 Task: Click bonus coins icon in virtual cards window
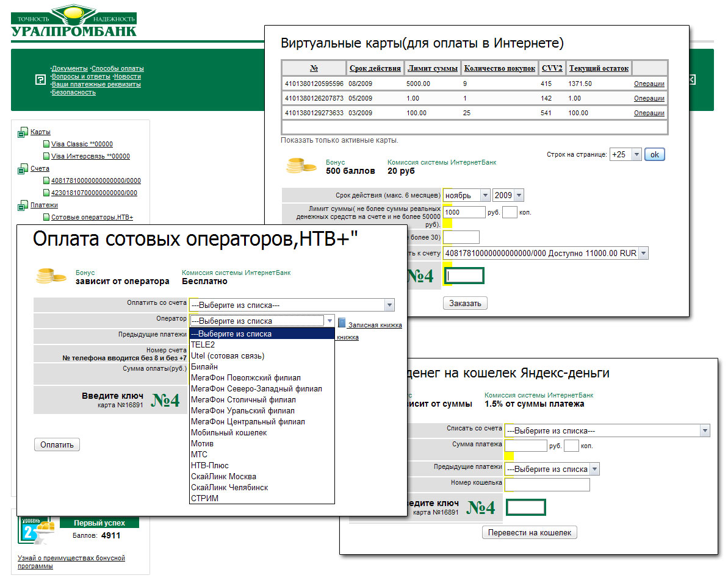300,166
